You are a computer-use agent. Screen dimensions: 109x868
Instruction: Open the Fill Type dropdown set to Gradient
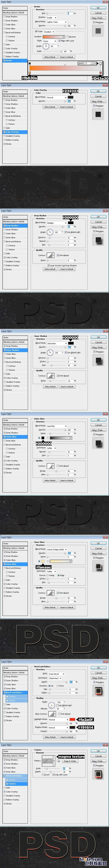(49, 32)
